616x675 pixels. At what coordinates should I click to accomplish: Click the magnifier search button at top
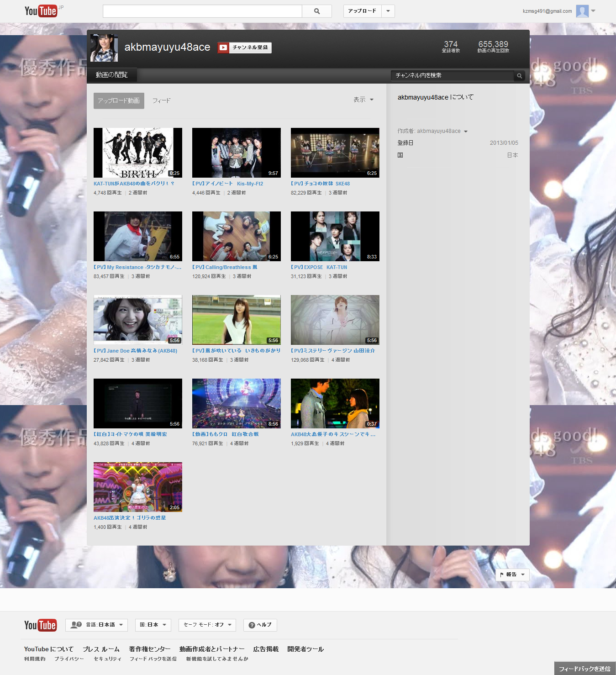317,11
